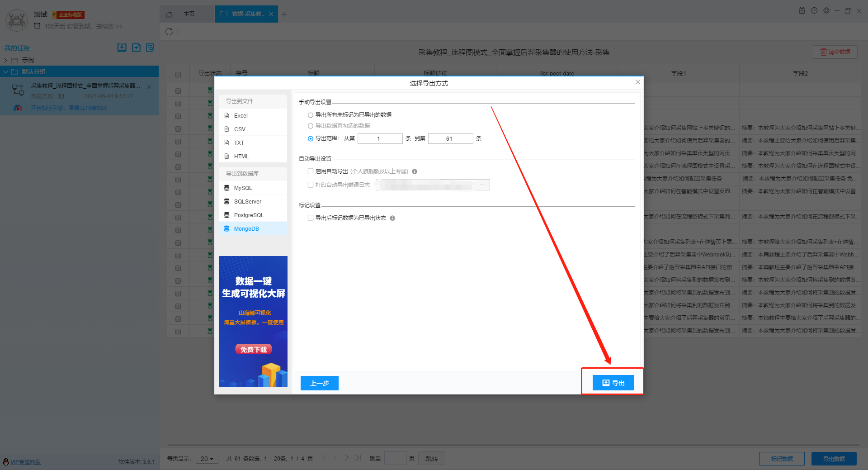Click 免费下载 on the ad banner
Image resolution: width=868 pixels, height=470 pixels.
(254, 349)
